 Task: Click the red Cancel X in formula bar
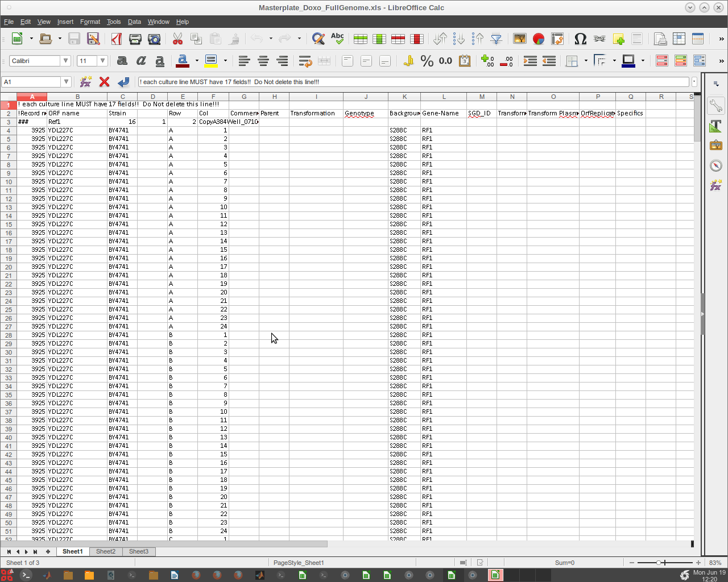[104, 82]
